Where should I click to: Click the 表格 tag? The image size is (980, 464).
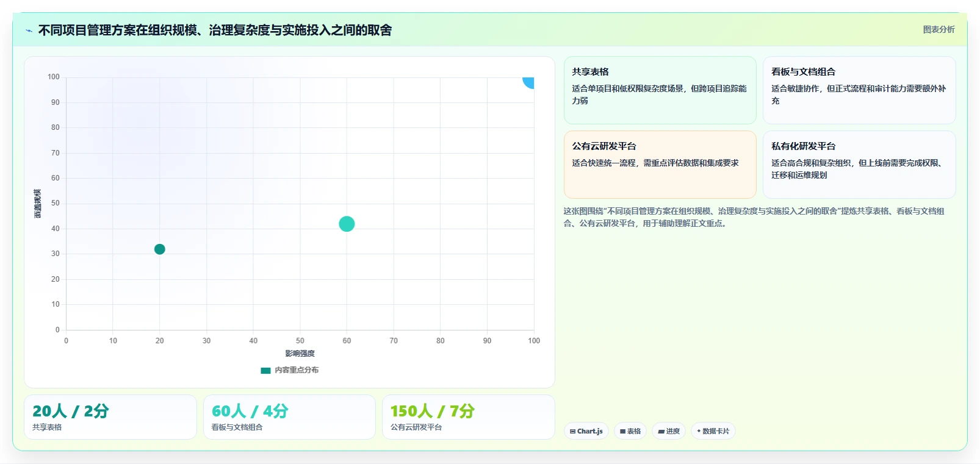click(630, 431)
